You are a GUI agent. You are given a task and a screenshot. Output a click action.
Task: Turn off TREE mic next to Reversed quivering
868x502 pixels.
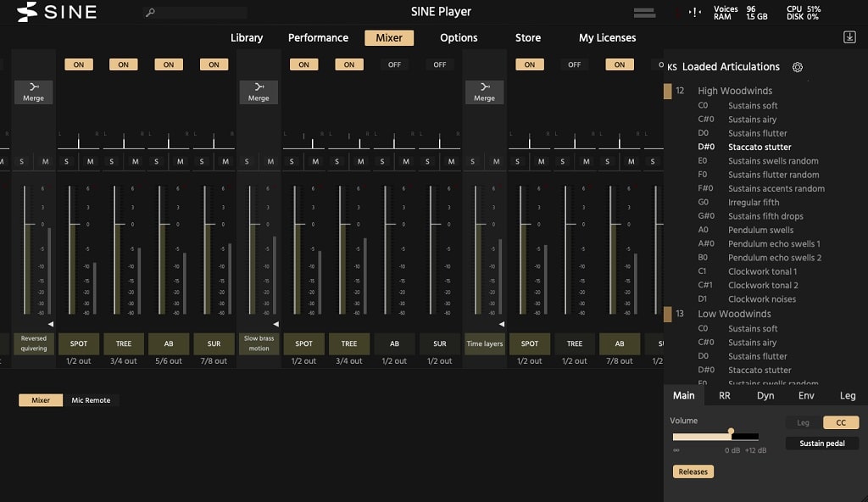124,64
